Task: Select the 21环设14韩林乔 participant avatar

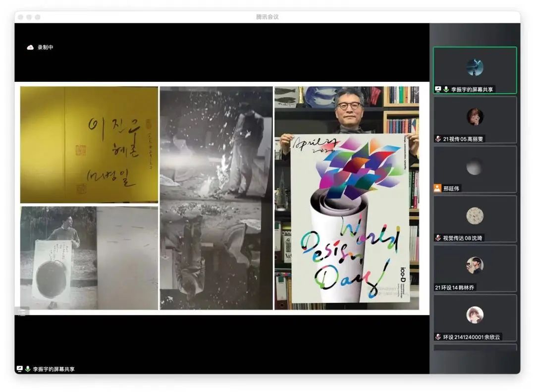Action: 475,265
